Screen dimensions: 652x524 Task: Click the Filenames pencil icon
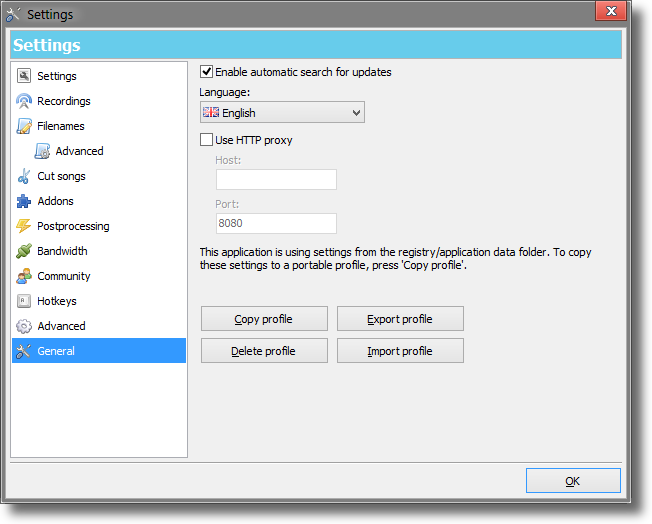coord(24,126)
